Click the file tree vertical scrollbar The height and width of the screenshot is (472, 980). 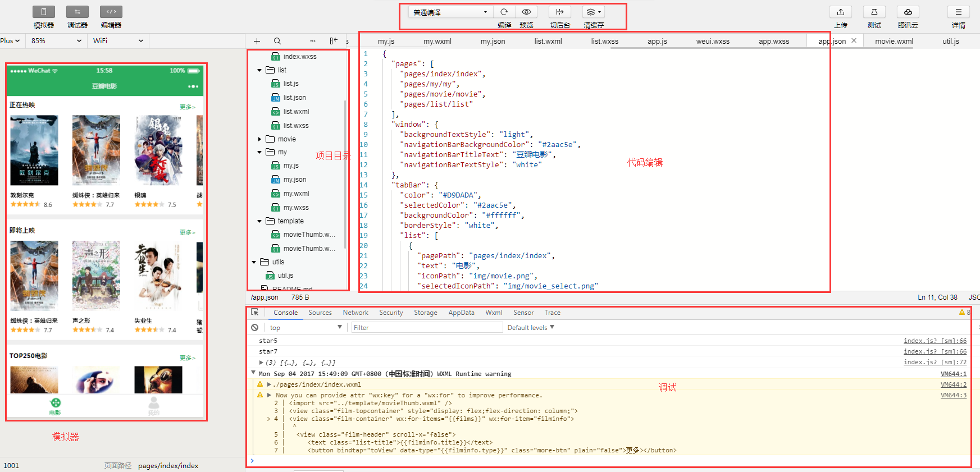pos(345,174)
